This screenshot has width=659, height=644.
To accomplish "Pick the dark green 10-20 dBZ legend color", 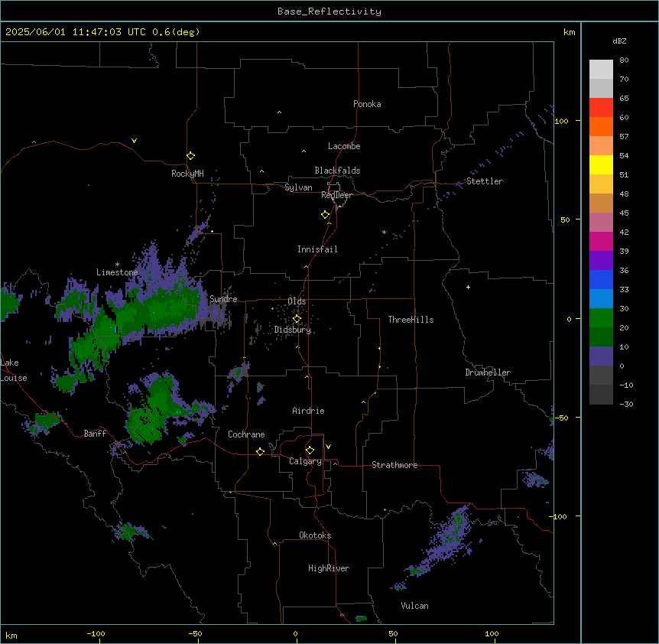I will (x=601, y=337).
